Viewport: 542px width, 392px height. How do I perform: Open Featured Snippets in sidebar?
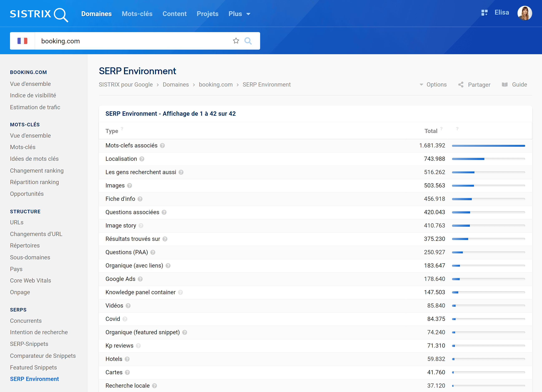(x=33, y=367)
